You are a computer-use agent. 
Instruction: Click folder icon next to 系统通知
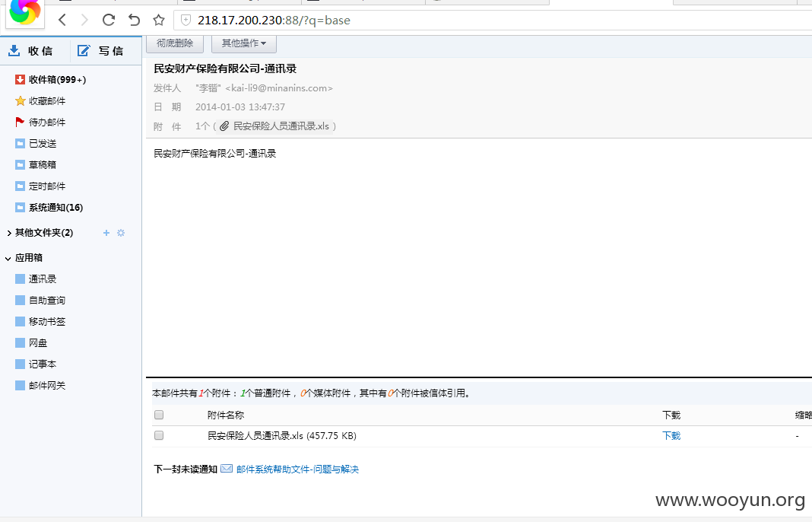[x=21, y=207]
